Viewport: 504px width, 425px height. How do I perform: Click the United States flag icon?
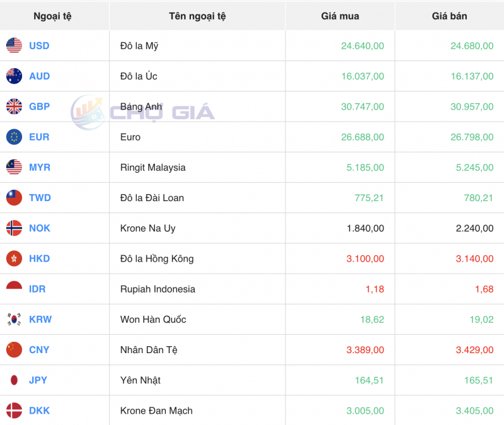click(14, 45)
